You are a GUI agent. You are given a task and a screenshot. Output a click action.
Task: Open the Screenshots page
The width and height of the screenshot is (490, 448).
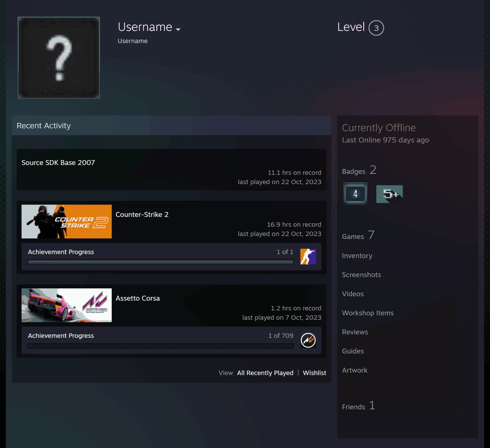point(361,275)
